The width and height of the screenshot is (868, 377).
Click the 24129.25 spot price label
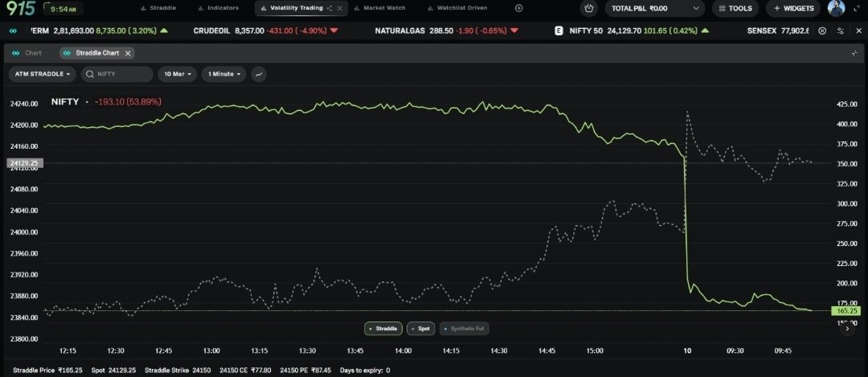pyautogui.click(x=25, y=163)
